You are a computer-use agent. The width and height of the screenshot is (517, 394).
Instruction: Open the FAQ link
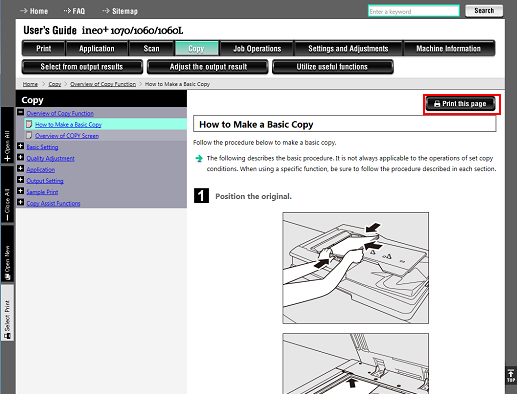click(x=74, y=11)
